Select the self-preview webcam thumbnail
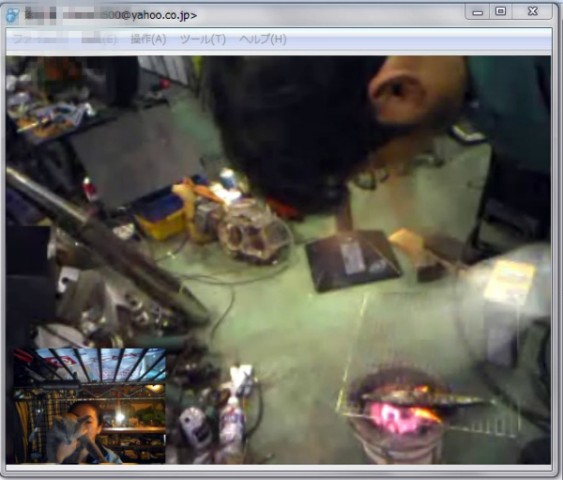Screen dimensions: 563x480 coord(89,406)
